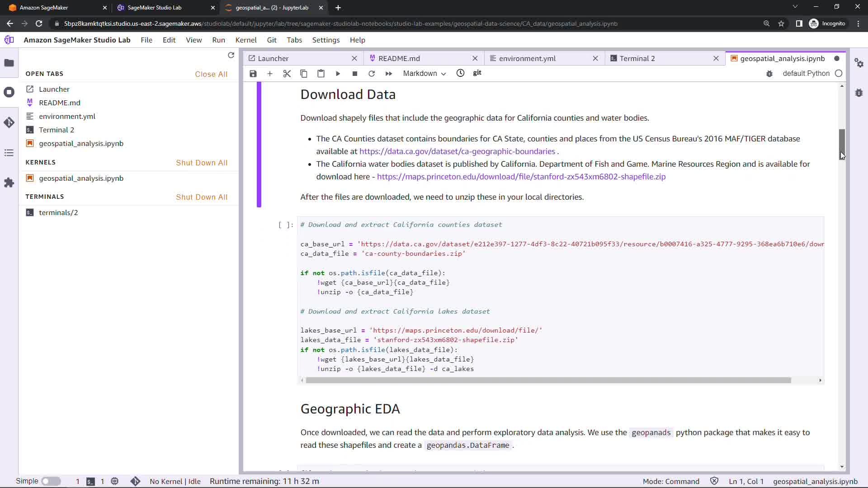Close the README.md tab
868x488 pixels.
475,58
